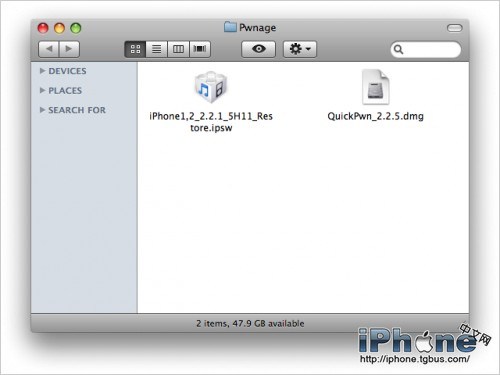Click the magnifying glass search icon
The width and height of the screenshot is (500, 375).
[x=398, y=49]
